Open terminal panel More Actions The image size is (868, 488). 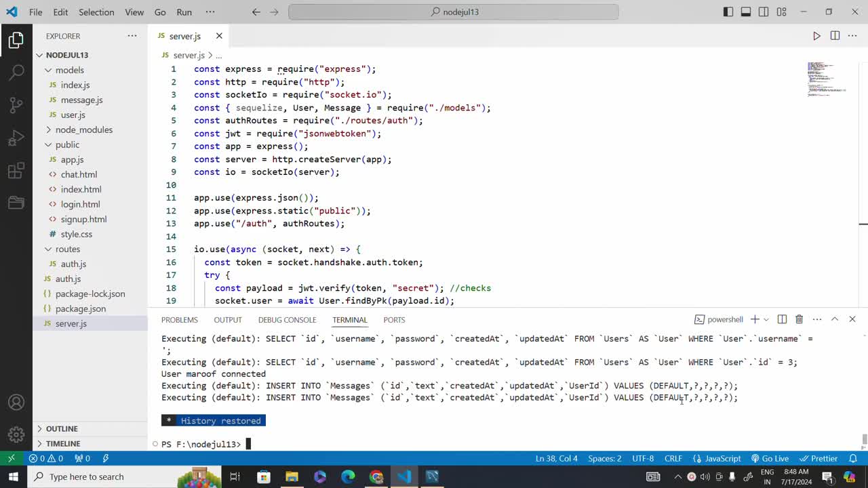817,319
